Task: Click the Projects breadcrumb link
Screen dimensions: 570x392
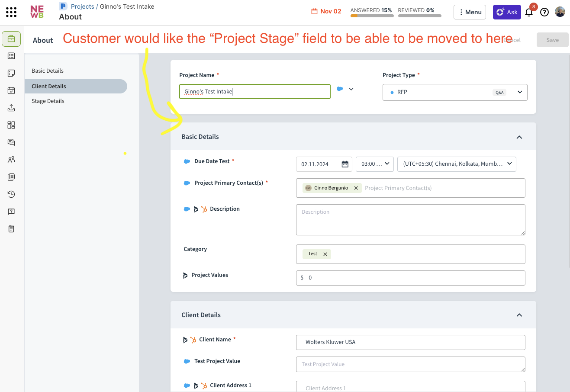Action: (82, 6)
